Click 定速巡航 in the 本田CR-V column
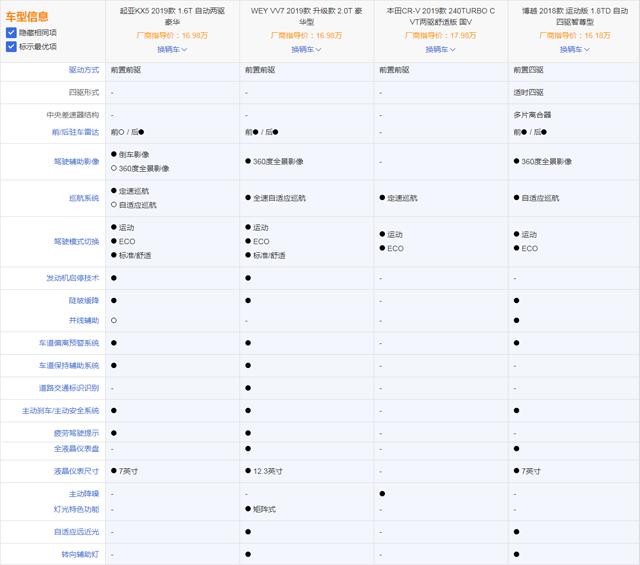Viewport: 640px width, 565px height. [398, 198]
